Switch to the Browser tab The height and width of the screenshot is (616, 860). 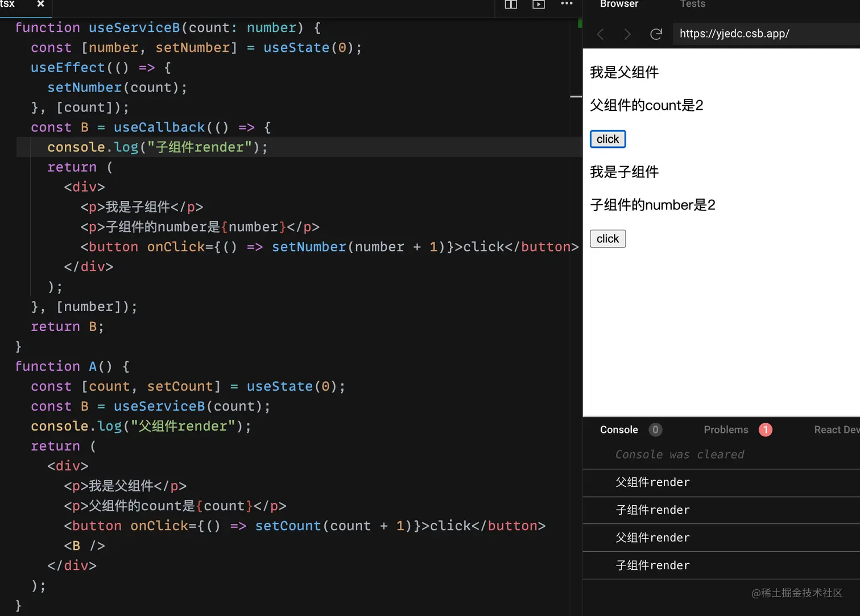click(x=619, y=4)
